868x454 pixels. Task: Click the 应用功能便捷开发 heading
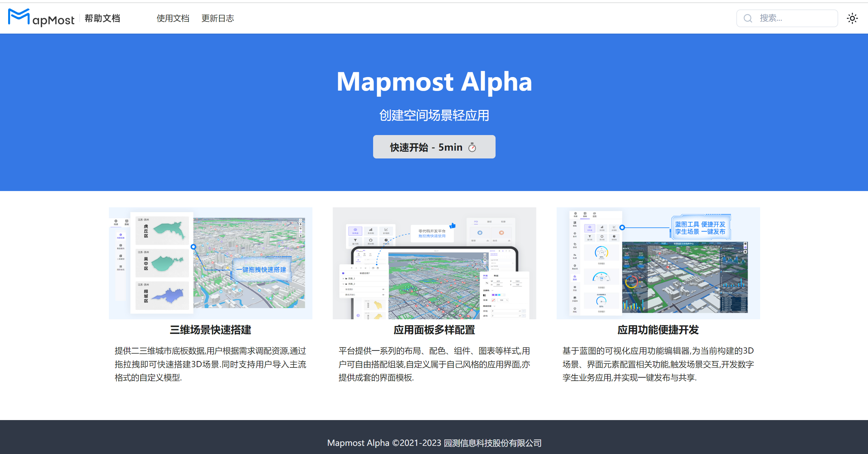click(x=658, y=330)
